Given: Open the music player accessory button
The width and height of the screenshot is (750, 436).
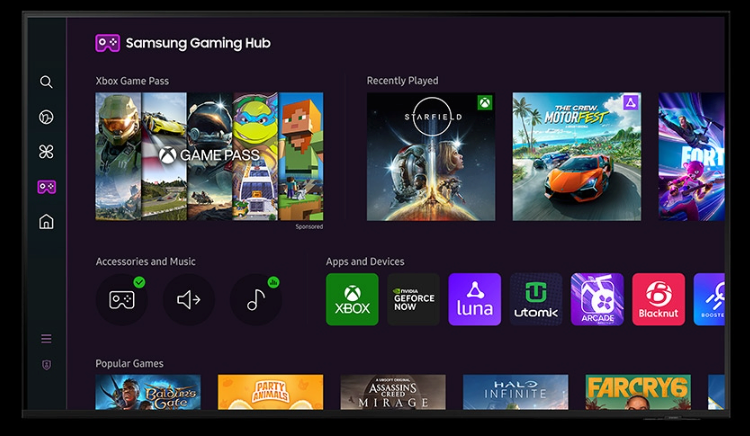Looking at the screenshot, I should pos(255,299).
